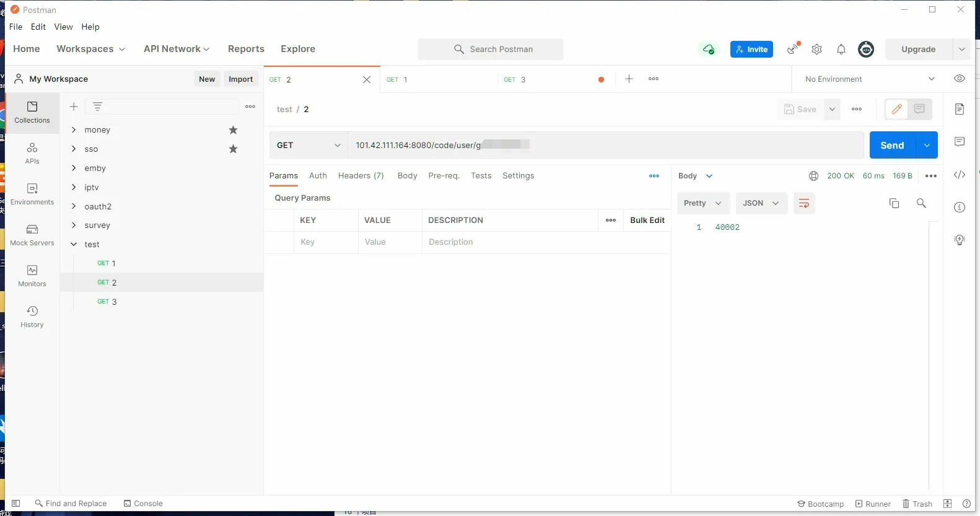Copy the response body to clipboard
The image size is (980, 516).
coord(894,203)
